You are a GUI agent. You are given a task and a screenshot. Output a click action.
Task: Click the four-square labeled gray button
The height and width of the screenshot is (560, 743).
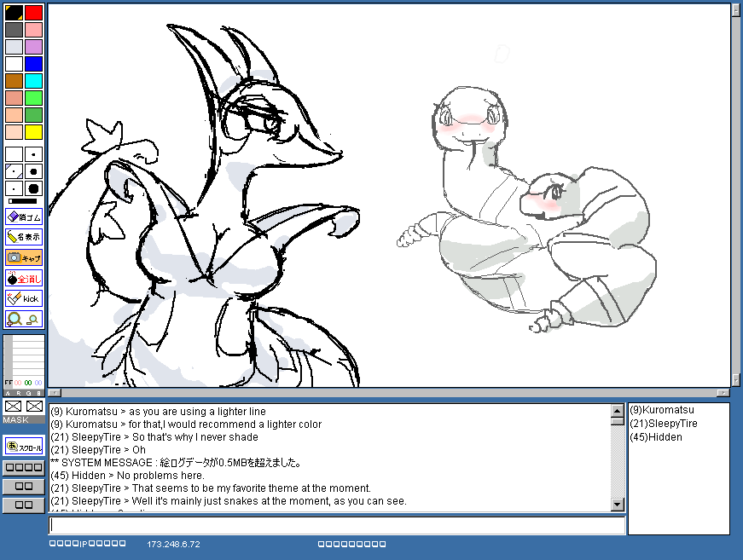[24, 468]
